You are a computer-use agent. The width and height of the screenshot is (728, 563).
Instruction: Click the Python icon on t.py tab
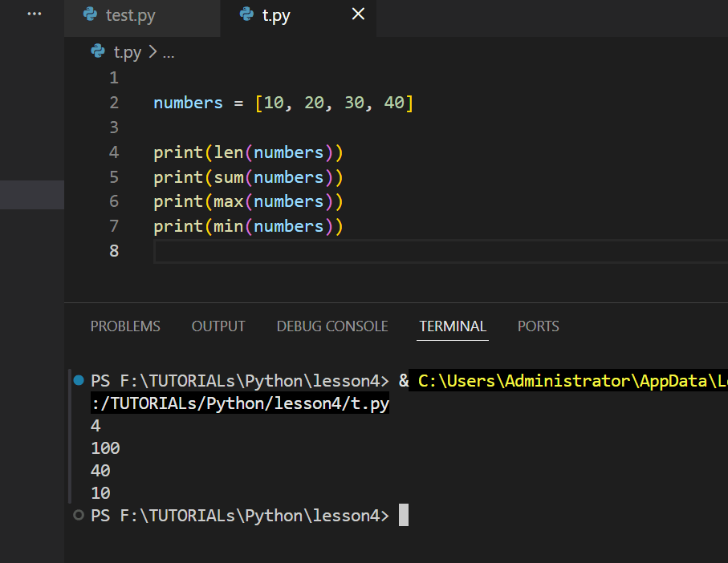(x=246, y=14)
